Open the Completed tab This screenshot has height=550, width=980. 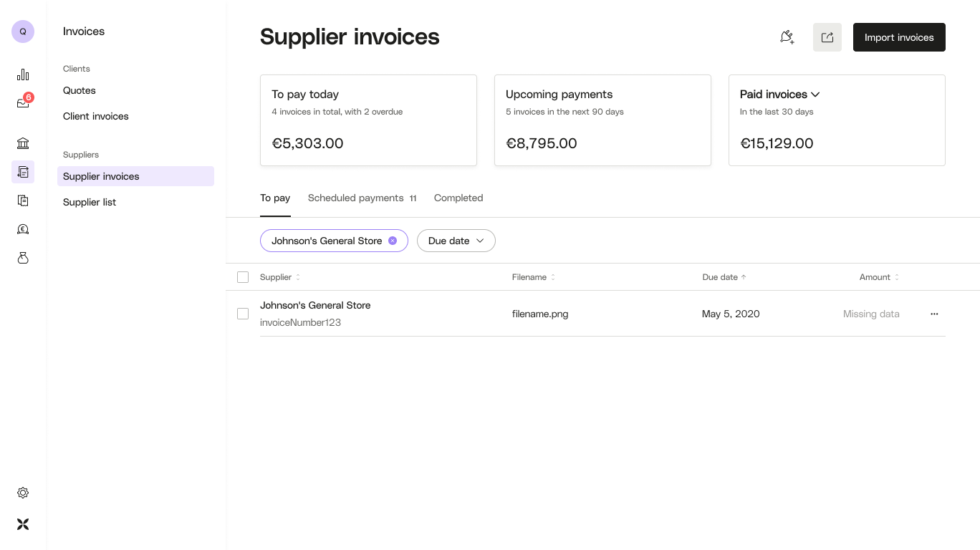click(458, 198)
